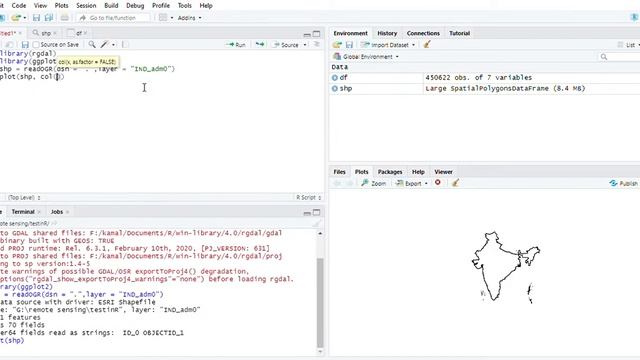Open the Import Dataset dropdown
This screenshot has width=640, height=360.
[x=388, y=44]
